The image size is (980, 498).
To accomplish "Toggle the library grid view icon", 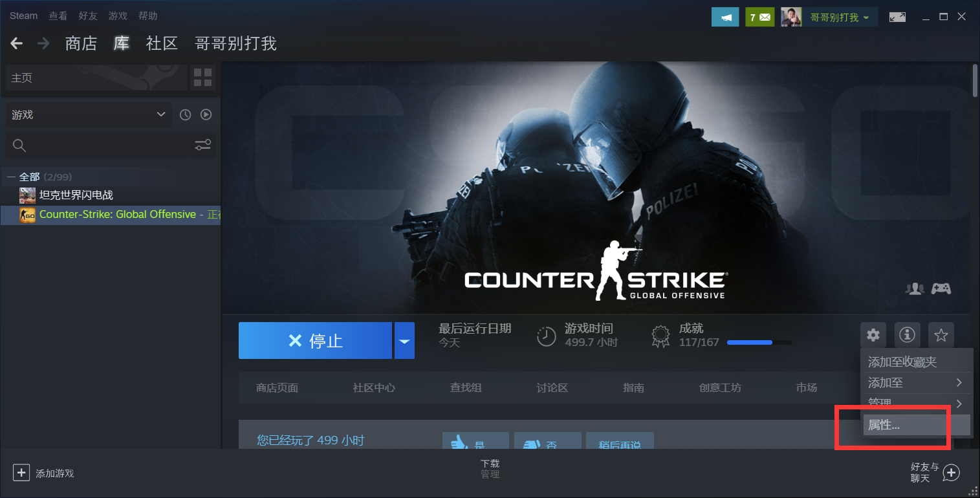I will pyautogui.click(x=202, y=78).
